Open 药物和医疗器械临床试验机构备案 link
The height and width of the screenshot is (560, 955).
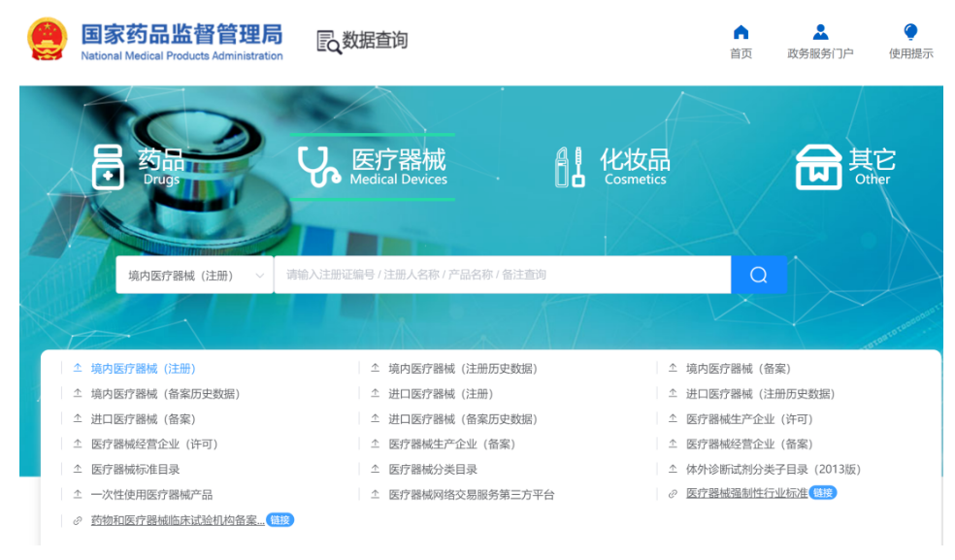[177, 520]
